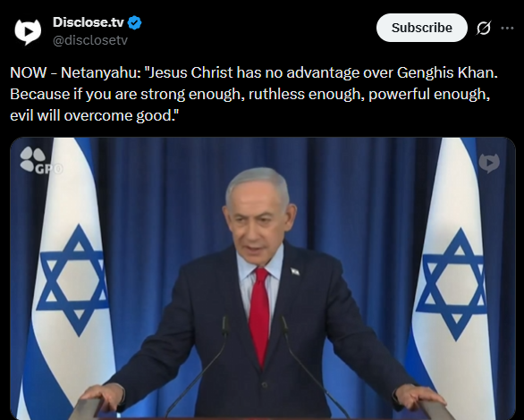
Task: Click the GPO watermark logo in the video
Action: (x=41, y=161)
